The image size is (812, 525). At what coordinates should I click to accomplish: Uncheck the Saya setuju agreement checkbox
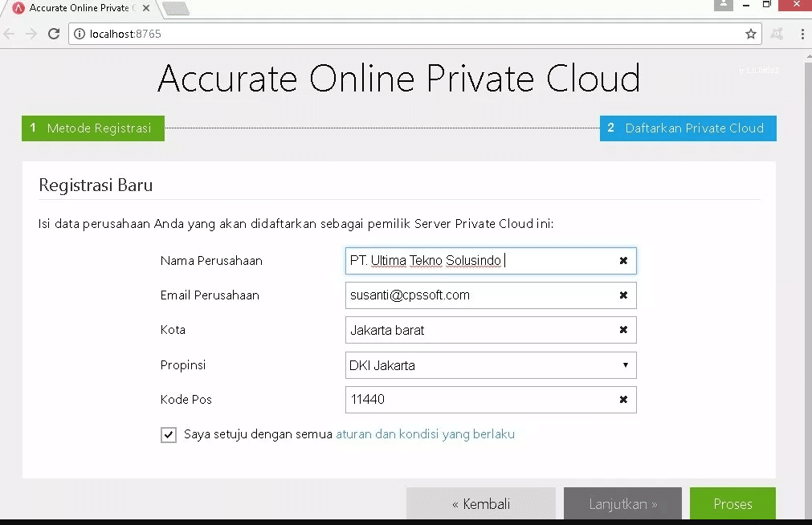click(169, 434)
